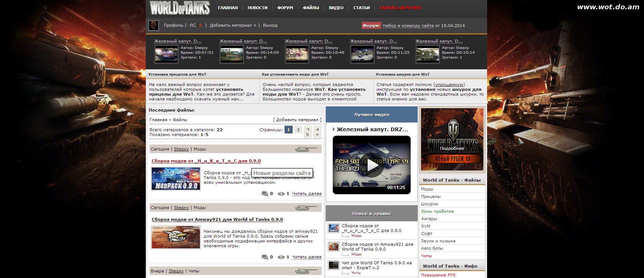644x278 pixels.
Task: Click the comments icon under the H_u_K_u_T_o_C modpack
Action: [x=264, y=193]
